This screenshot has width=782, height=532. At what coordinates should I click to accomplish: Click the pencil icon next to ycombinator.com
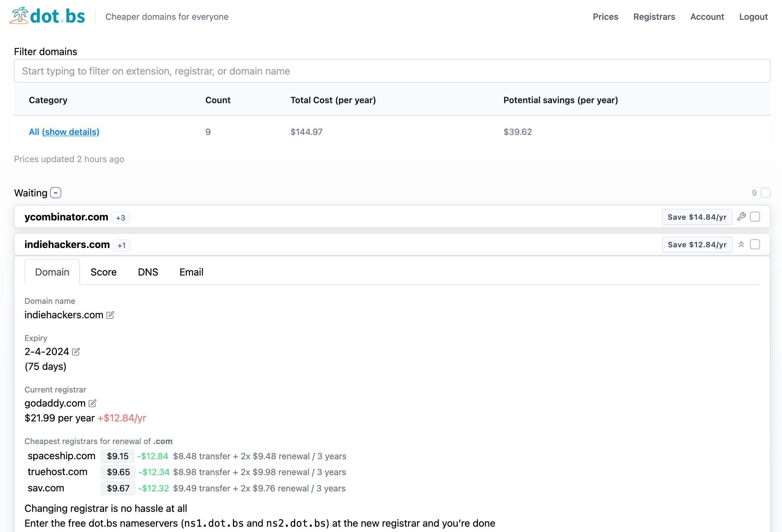[742, 216]
